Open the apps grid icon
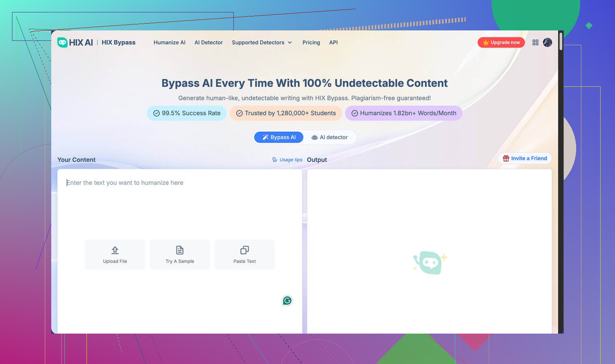 (x=535, y=42)
